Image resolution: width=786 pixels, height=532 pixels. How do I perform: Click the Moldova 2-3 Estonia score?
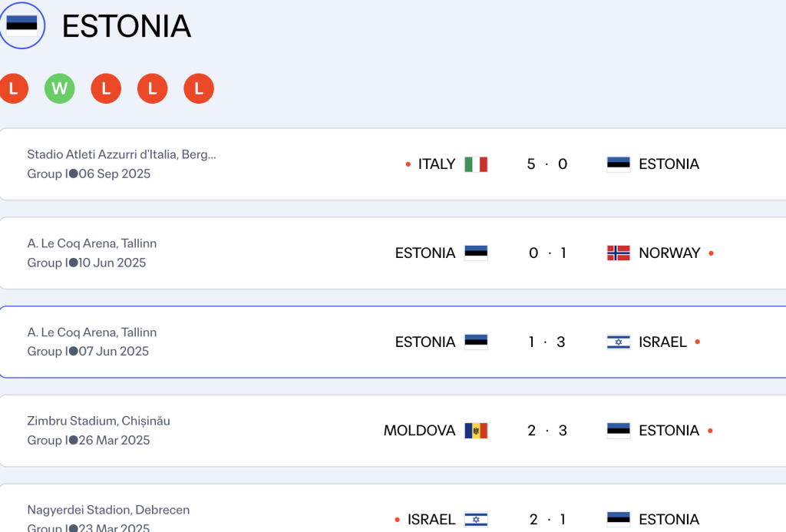547,431
